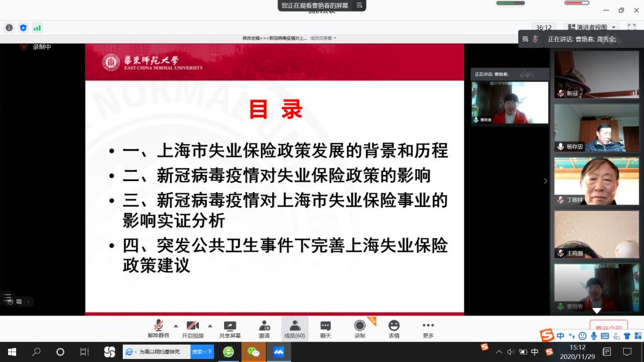Expand the audio options arrow beside the microphone
This screenshot has height=362, width=644.
click(x=176, y=326)
